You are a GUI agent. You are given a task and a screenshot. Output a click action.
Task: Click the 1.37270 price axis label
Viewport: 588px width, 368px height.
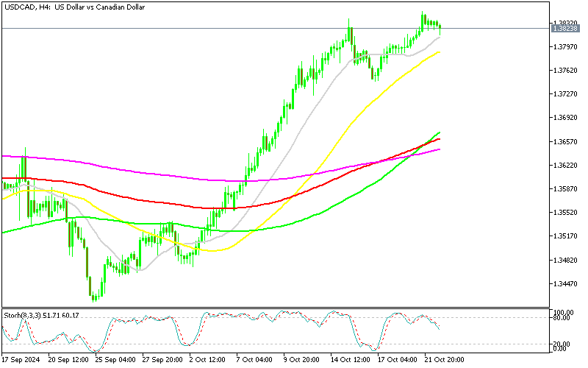point(565,94)
